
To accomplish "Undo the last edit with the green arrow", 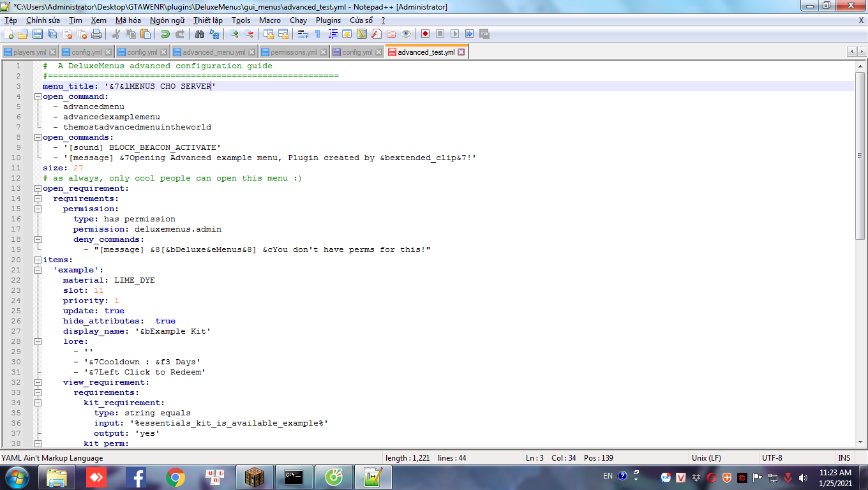I will pyautogui.click(x=165, y=34).
